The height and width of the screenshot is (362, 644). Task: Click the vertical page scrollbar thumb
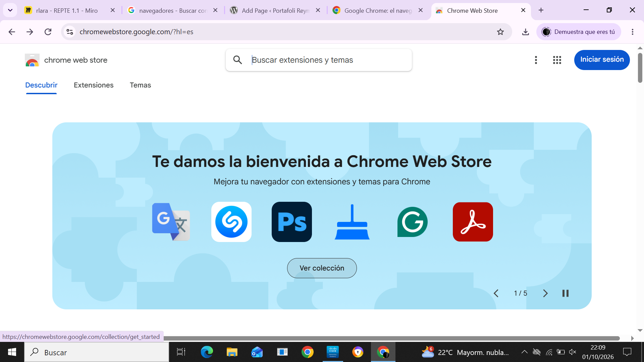(x=640, y=68)
